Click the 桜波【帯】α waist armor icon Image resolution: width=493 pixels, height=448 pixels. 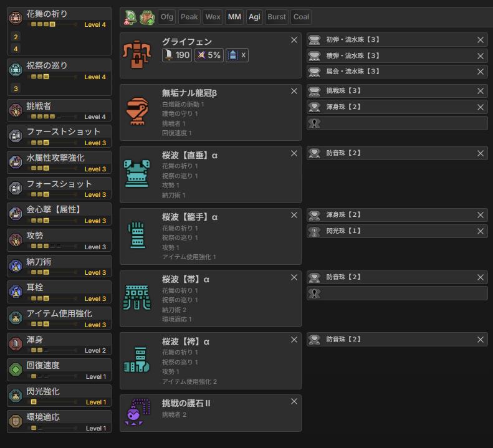(x=137, y=298)
